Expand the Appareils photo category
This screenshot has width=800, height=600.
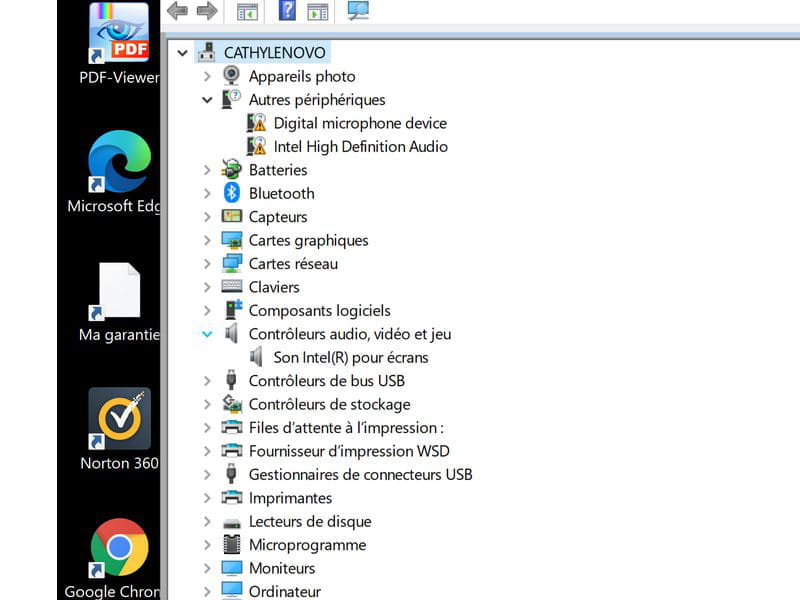[207, 77]
